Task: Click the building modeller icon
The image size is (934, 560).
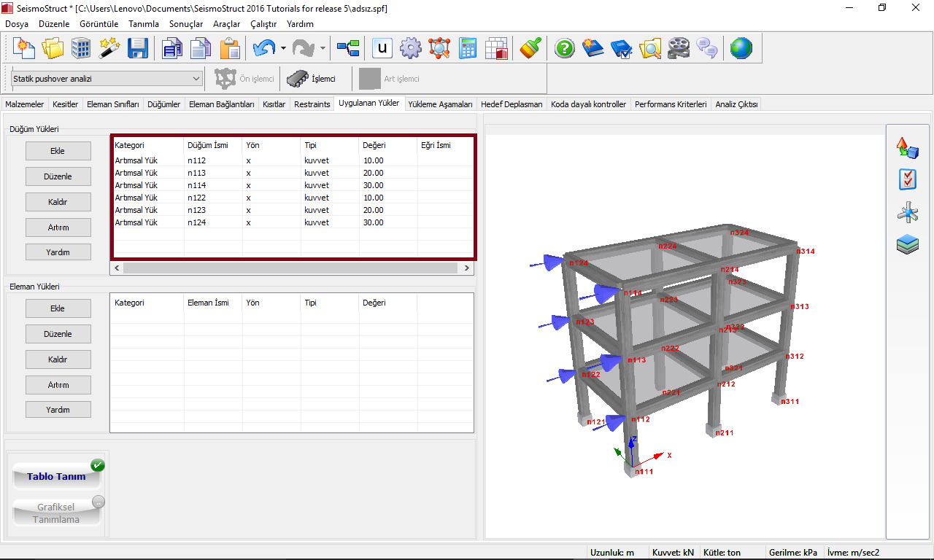Action: pos(81,49)
